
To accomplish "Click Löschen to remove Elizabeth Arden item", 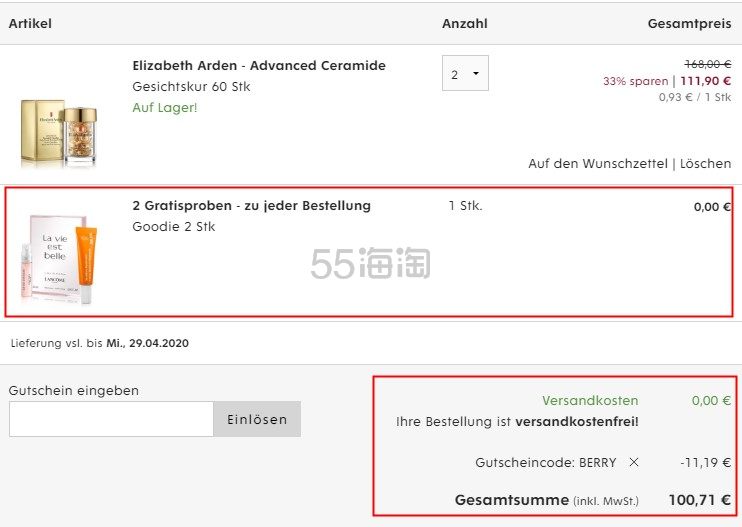I will pyautogui.click(x=705, y=164).
